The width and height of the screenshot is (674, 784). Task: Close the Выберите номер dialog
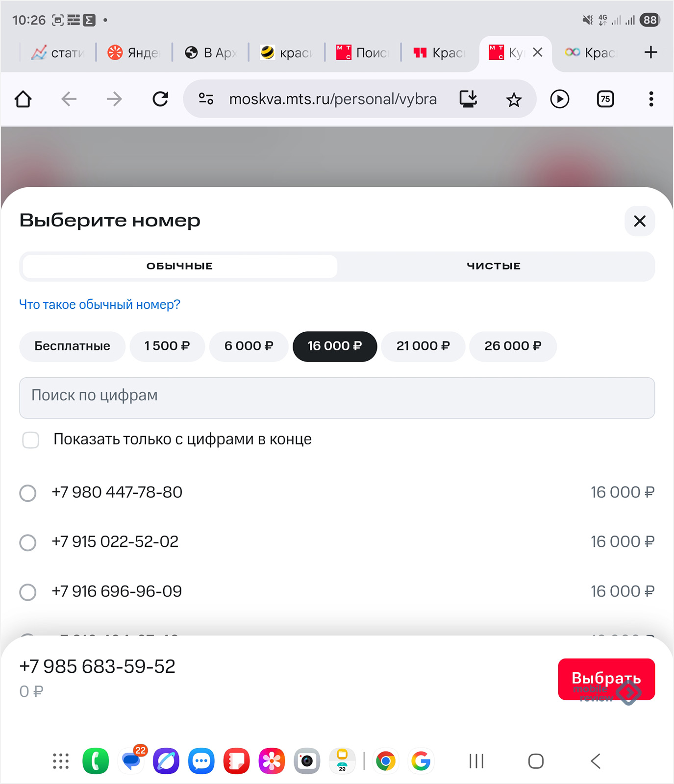coord(639,221)
